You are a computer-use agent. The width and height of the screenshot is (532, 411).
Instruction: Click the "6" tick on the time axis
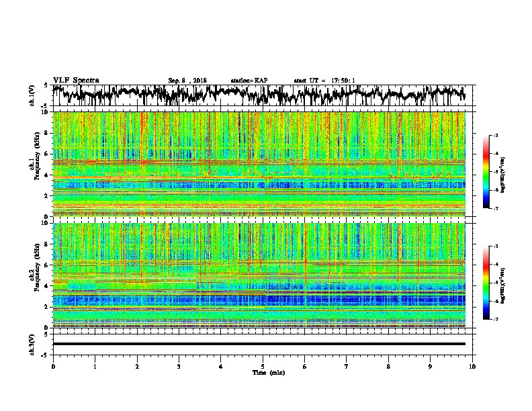(305, 367)
